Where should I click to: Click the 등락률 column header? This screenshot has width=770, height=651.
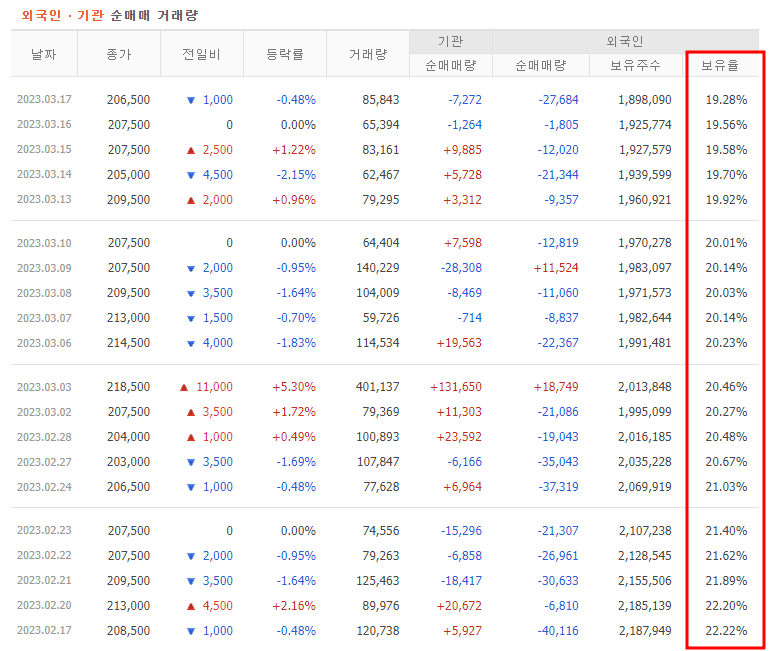coord(285,54)
